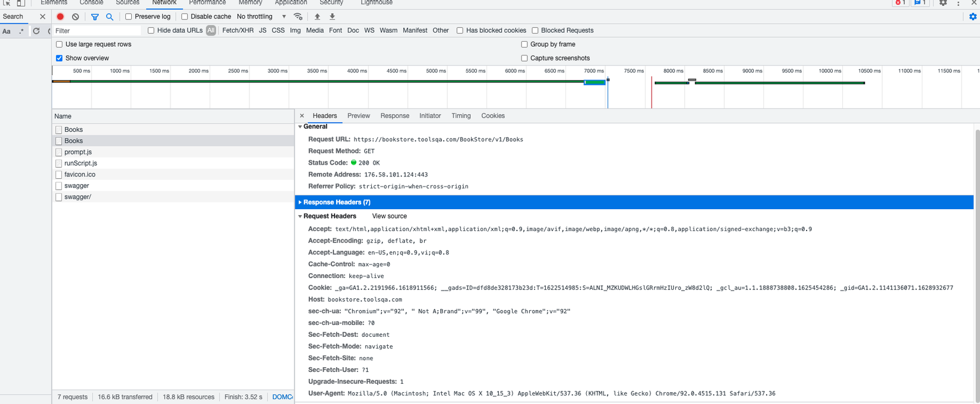Screen dimensions: 980x404
Task: Filter requests by Fetch/XHR type
Action: coord(238,30)
